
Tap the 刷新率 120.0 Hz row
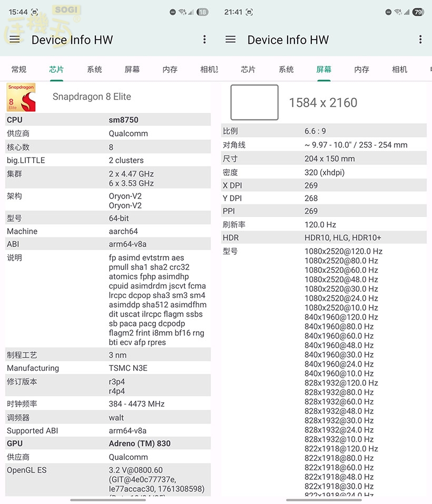pyautogui.click(x=323, y=224)
